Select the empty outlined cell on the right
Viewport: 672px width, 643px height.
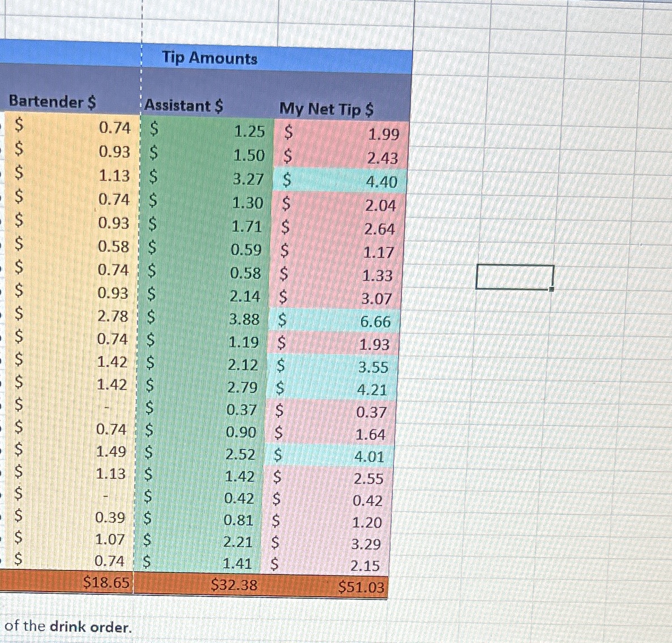pos(515,276)
